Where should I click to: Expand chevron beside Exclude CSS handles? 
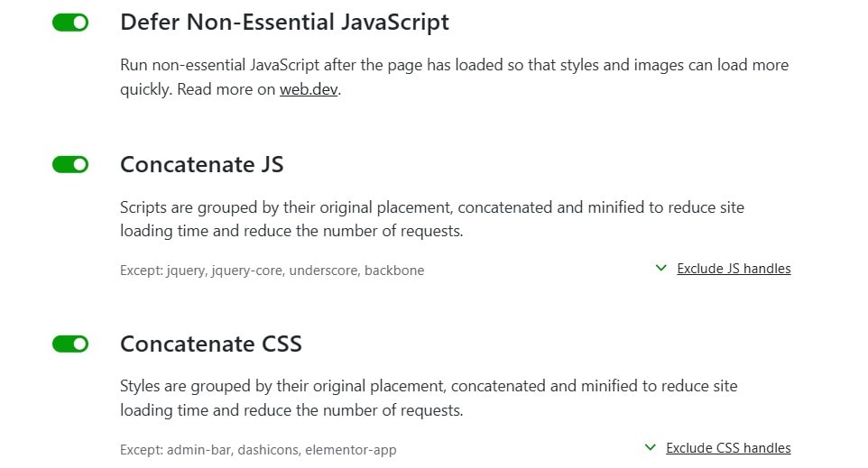click(x=651, y=447)
